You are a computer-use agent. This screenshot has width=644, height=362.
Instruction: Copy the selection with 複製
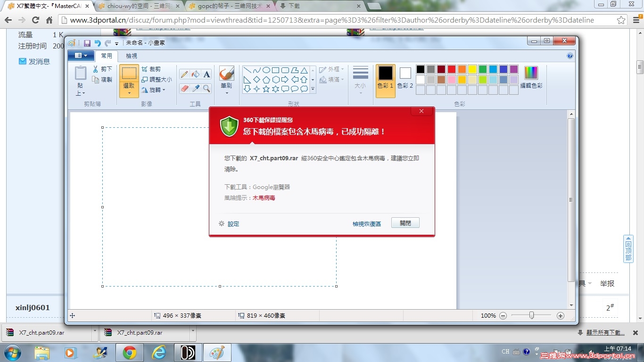(102, 80)
